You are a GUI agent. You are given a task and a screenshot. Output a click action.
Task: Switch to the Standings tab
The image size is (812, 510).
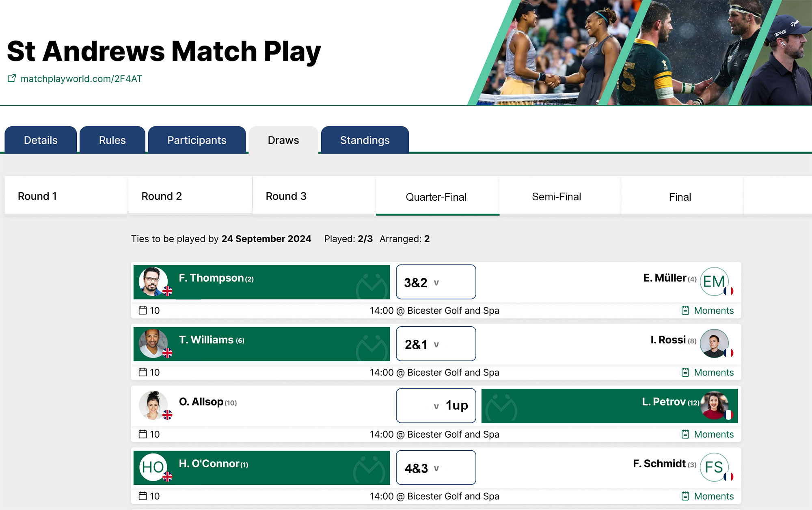tap(364, 140)
